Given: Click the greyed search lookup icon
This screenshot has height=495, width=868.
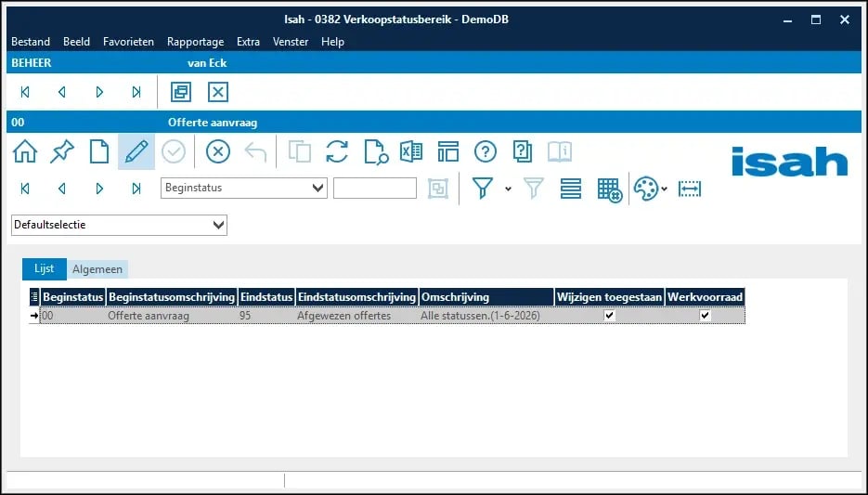Looking at the screenshot, I should click(438, 189).
